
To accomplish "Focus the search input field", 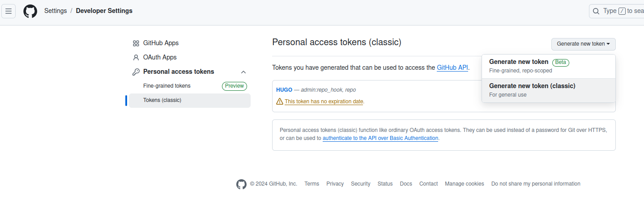I will 617,11.
